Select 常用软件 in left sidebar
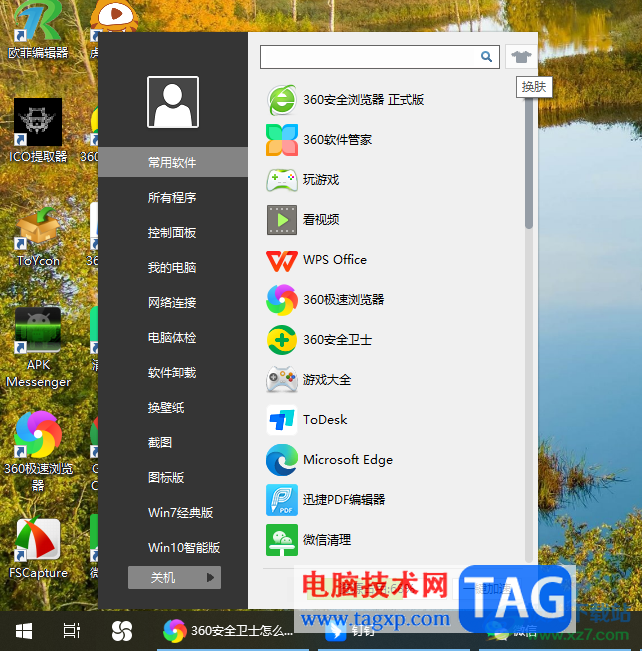This screenshot has height=651, width=642. point(173,162)
